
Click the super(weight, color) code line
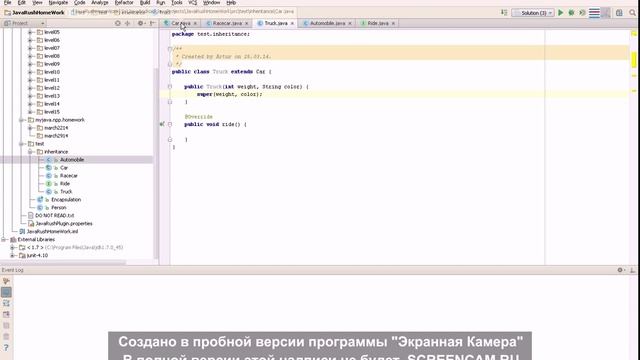pyautogui.click(x=229, y=94)
